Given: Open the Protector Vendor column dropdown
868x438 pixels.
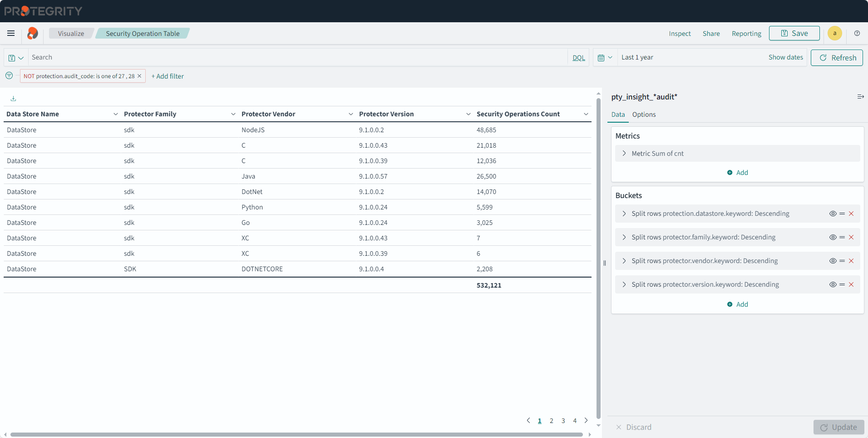Looking at the screenshot, I should click(350, 114).
